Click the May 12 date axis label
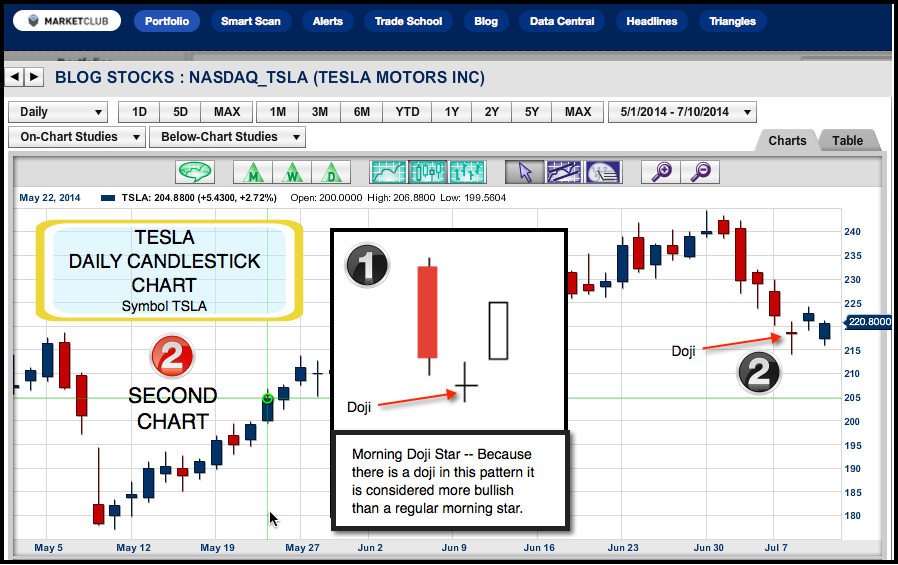Screen dimensions: 898x565 pos(133,548)
